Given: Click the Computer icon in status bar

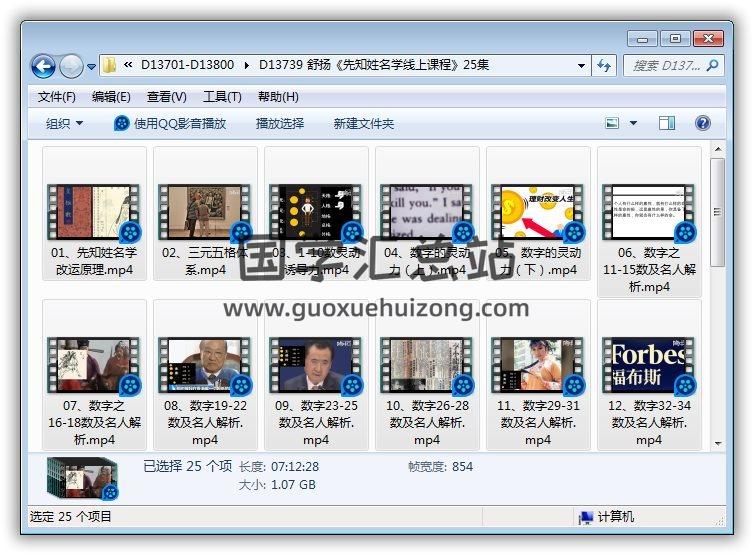Looking at the screenshot, I should tap(586, 517).
